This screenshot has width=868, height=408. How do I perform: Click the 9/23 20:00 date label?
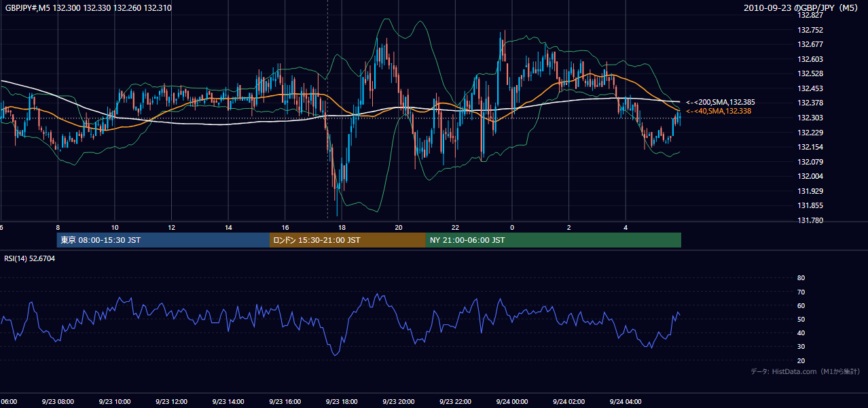point(399,402)
